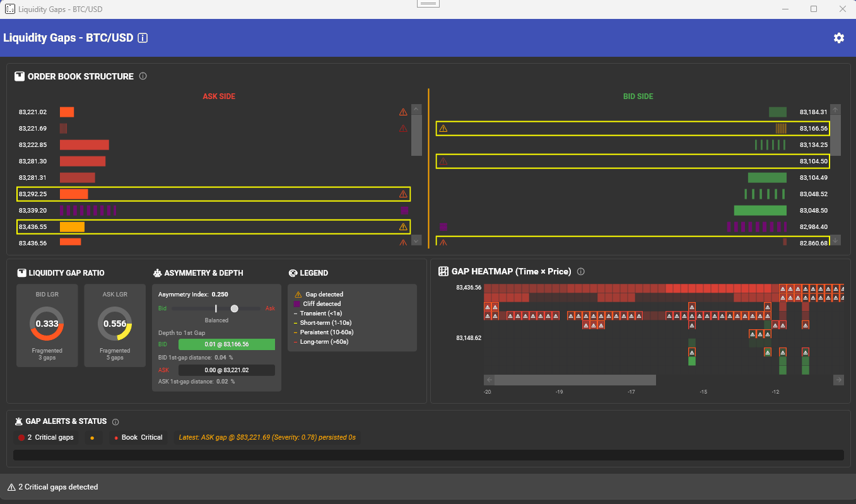Image resolution: width=856 pixels, height=504 pixels.
Task: Click the BID LGR donut gauge
Action: [x=47, y=324]
